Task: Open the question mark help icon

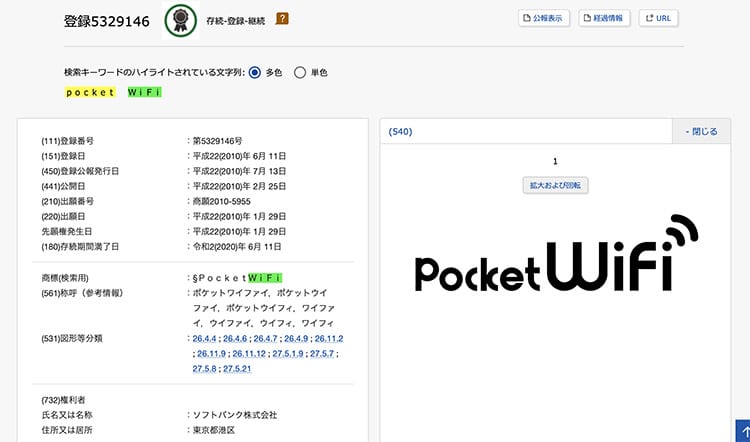Action: (x=282, y=19)
